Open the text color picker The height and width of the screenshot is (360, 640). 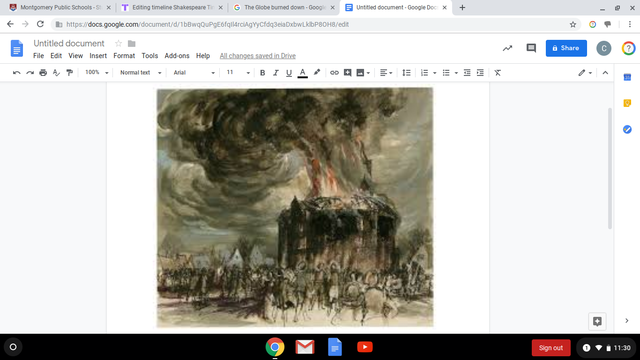[302, 73]
